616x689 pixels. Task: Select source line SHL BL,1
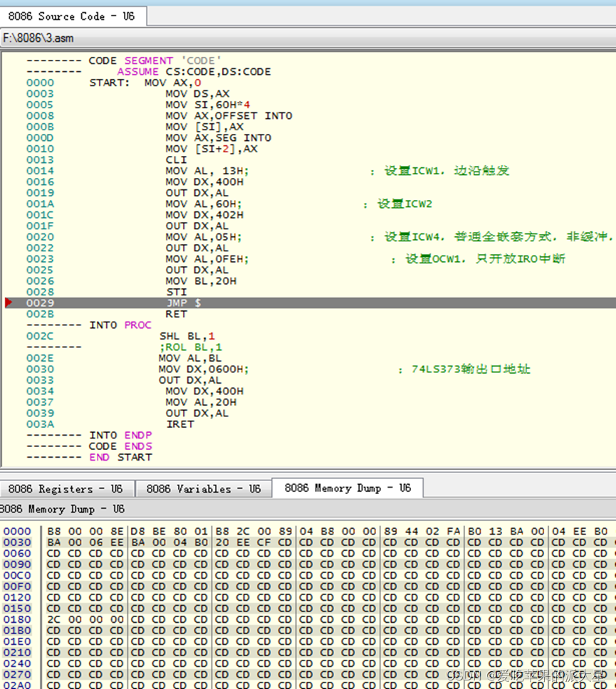(187, 335)
